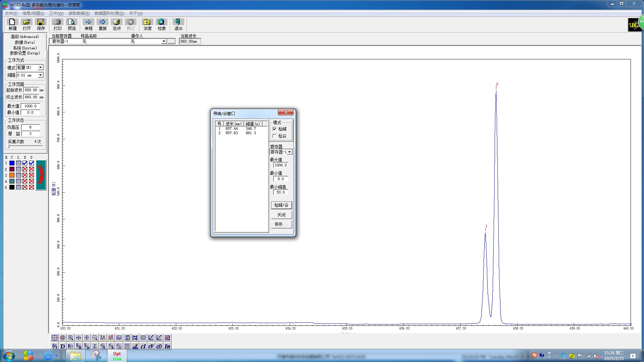Toggle the 检峰 peak detection checkbox
Screen dimensions: 644x362
275,129
